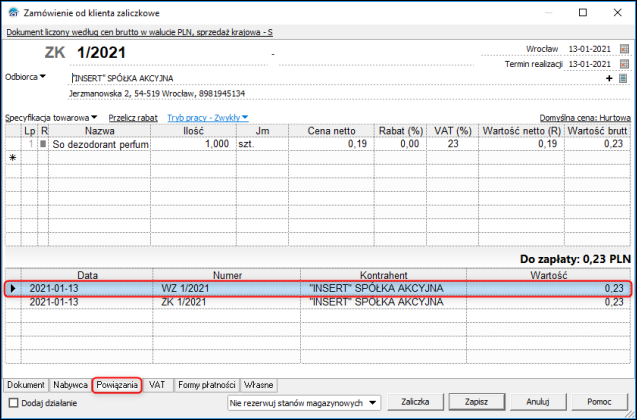This screenshot has height=420, width=637.
Task: Click the document number 1/2021
Action: 101,53
